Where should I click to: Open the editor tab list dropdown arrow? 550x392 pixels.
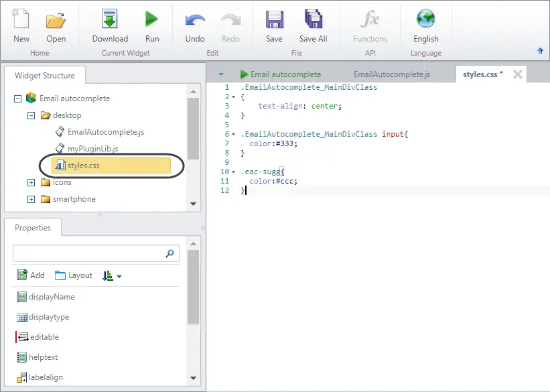pyautogui.click(x=221, y=74)
